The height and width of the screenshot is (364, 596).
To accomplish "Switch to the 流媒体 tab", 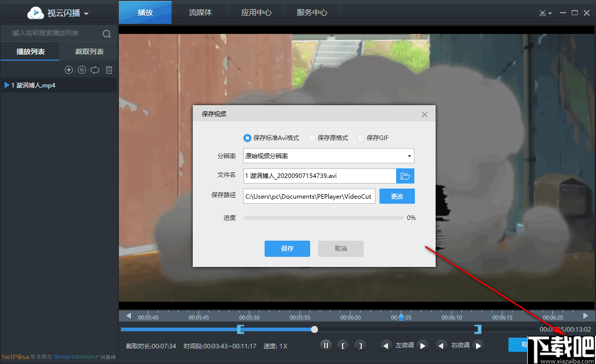I will [200, 12].
